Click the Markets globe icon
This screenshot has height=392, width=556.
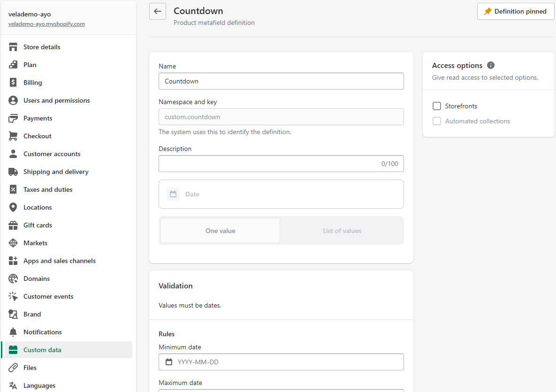pyautogui.click(x=13, y=243)
